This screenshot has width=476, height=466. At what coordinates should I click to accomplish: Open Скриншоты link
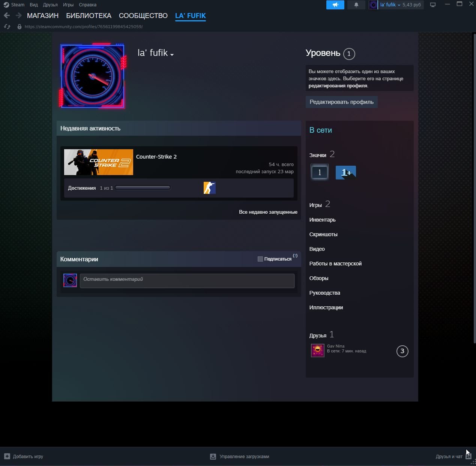pos(323,234)
